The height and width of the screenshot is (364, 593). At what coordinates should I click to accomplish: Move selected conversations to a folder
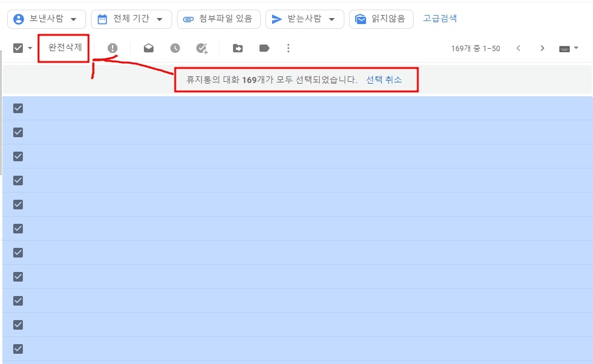point(237,48)
